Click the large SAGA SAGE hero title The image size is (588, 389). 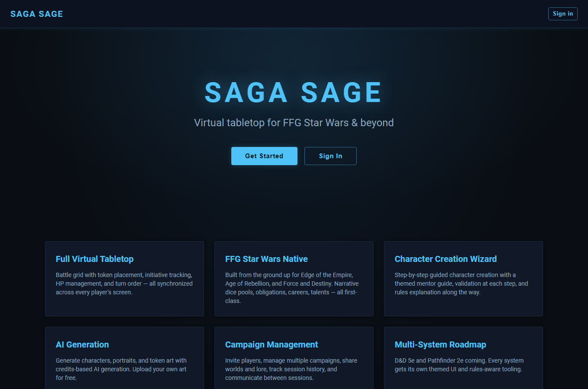[x=294, y=92]
